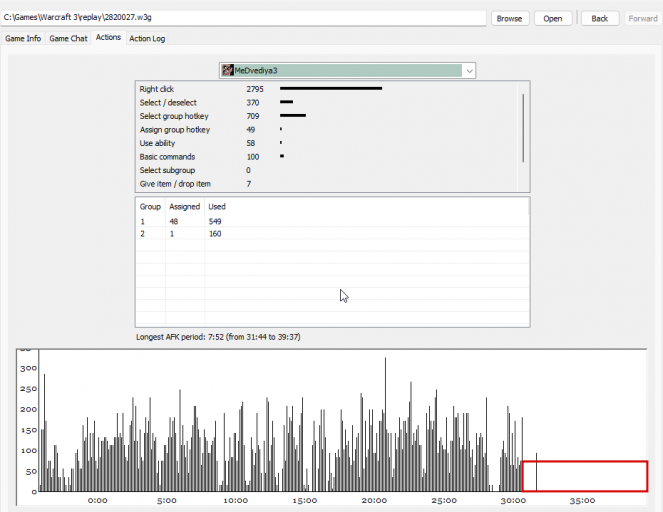
Task: Click the Group column header
Action: (151, 207)
